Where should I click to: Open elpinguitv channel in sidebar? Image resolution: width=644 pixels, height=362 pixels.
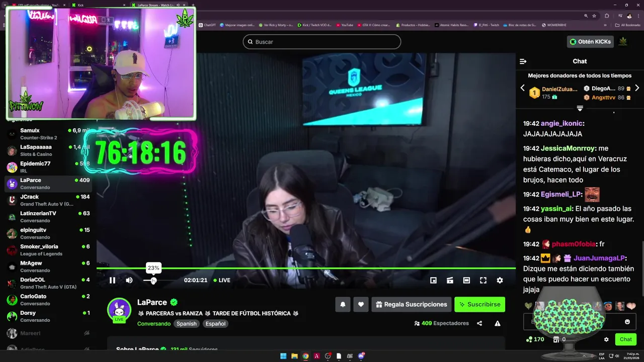[x=48, y=233]
